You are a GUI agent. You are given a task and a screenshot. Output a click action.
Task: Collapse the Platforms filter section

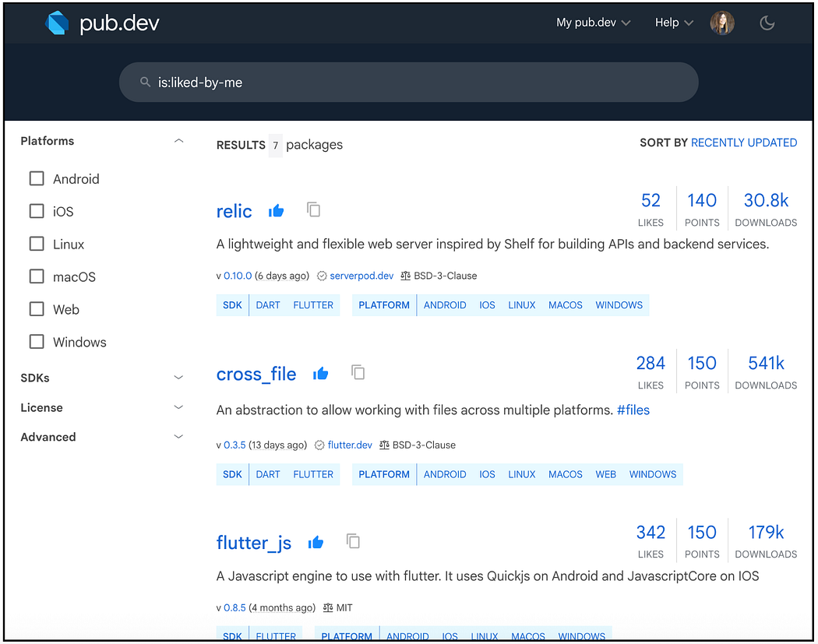click(x=178, y=140)
